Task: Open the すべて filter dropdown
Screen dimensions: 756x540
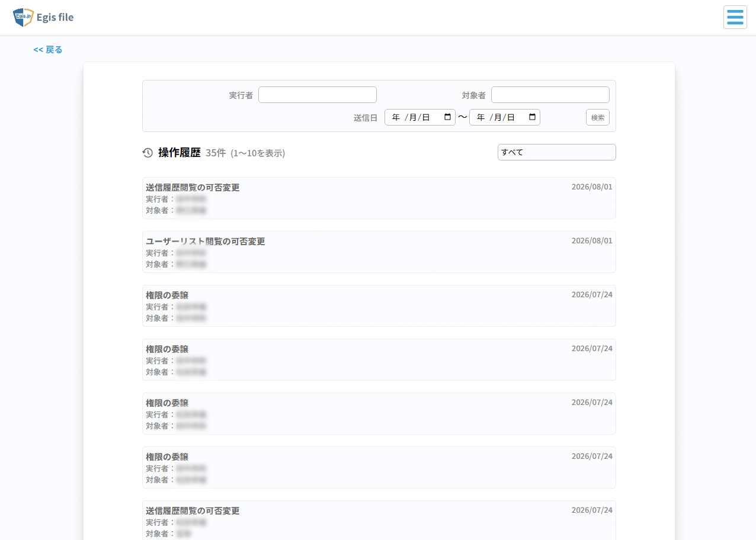Action: coord(557,152)
